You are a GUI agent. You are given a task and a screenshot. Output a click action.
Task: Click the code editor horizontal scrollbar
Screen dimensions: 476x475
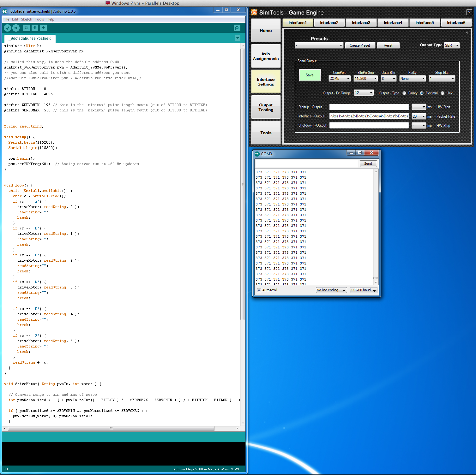(x=111, y=428)
